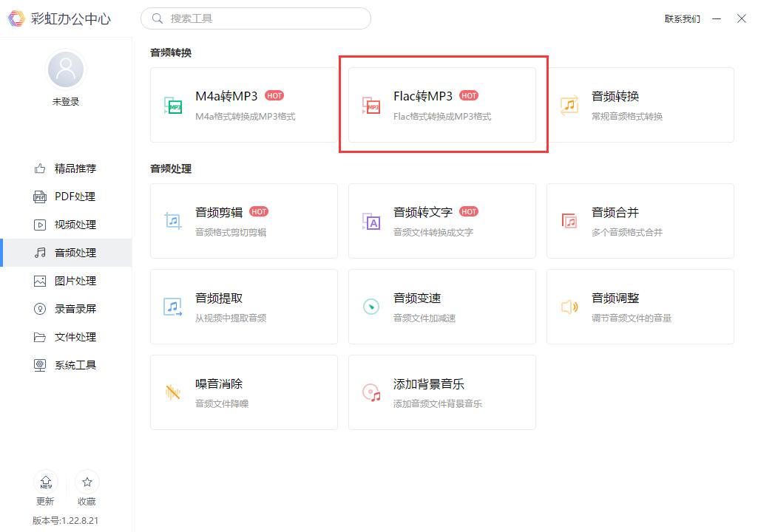Screen dimensions: 758x532
Task: Open the 音频调整 volume adjustment tool
Action: pyautogui.click(x=640, y=307)
